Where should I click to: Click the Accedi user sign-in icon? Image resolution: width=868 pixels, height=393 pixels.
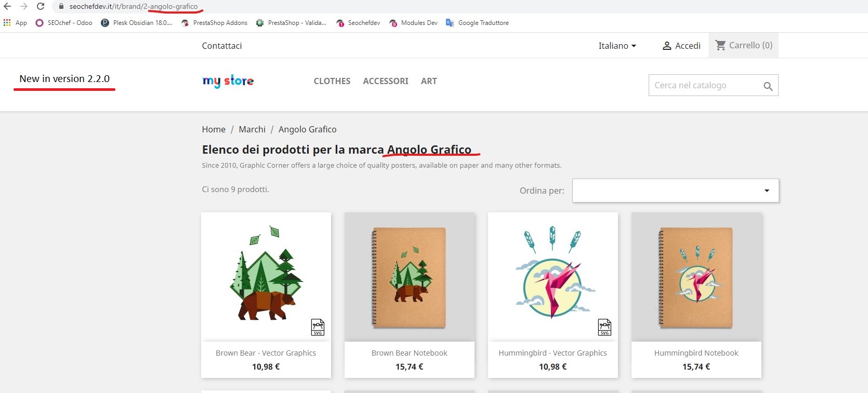[667, 46]
